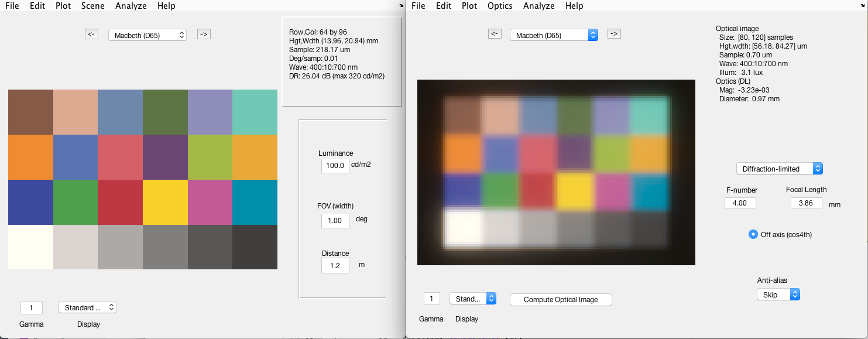
Task: Toggle Off axis (cos4th) radio button
Action: [753, 234]
